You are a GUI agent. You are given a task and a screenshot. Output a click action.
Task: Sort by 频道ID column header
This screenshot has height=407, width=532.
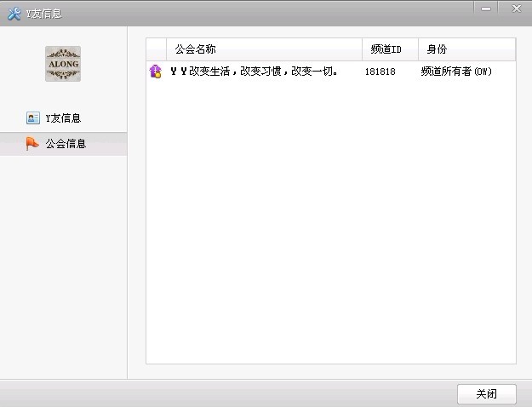390,49
